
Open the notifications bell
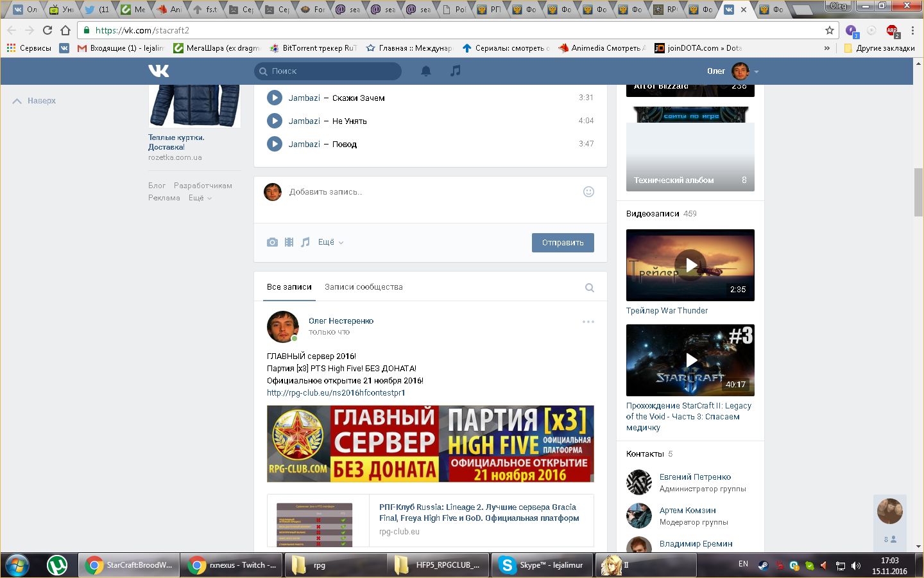point(425,71)
